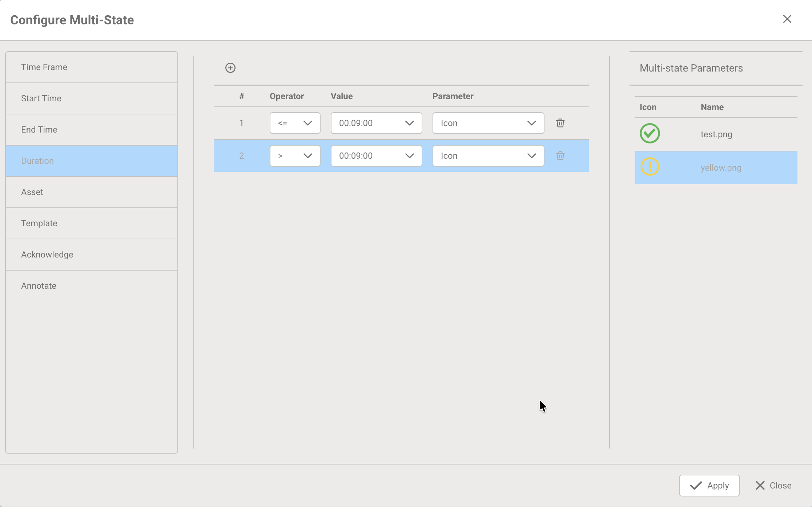Switch to the Template section
812x507 pixels.
[x=91, y=223]
